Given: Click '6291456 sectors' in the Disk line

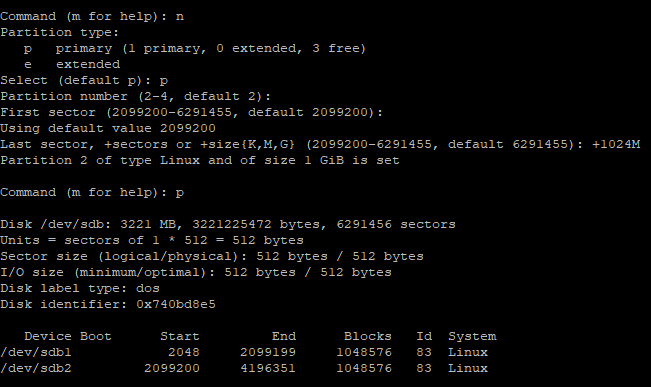Looking at the screenshot, I should [396, 225].
